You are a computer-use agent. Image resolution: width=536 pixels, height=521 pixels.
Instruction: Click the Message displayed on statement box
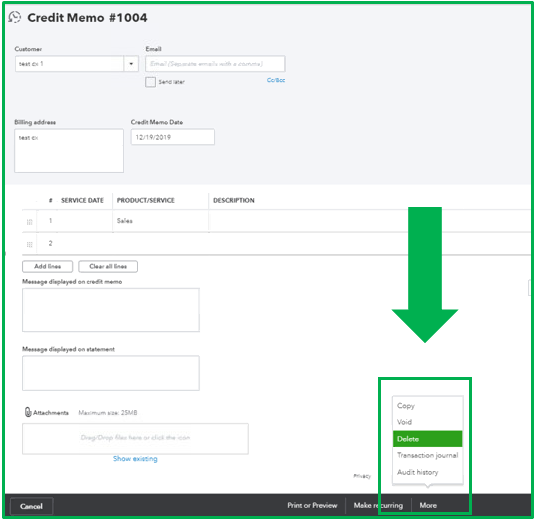pos(111,373)
